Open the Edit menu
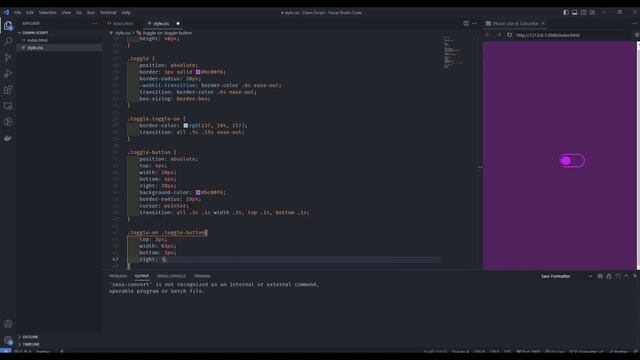Screen dimensions: 640x360 29,12
